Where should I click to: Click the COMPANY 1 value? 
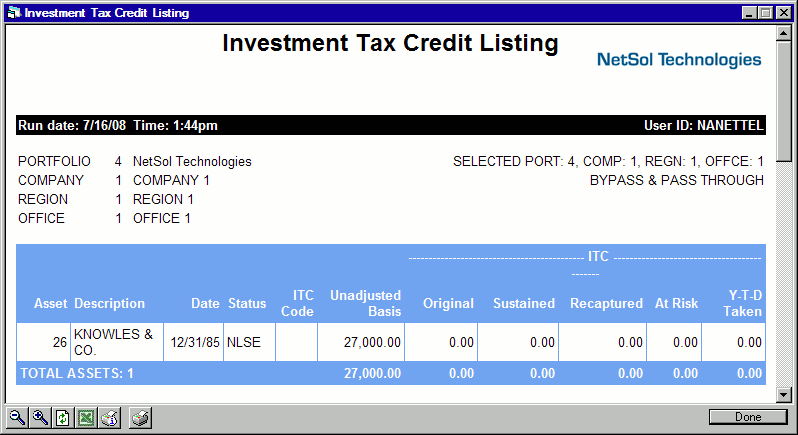point(171,180)
